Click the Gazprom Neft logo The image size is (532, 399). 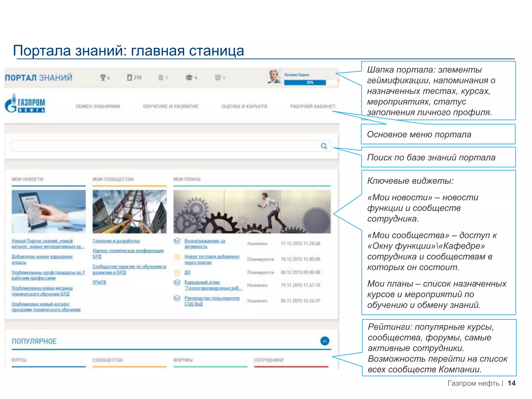(25, 104)
